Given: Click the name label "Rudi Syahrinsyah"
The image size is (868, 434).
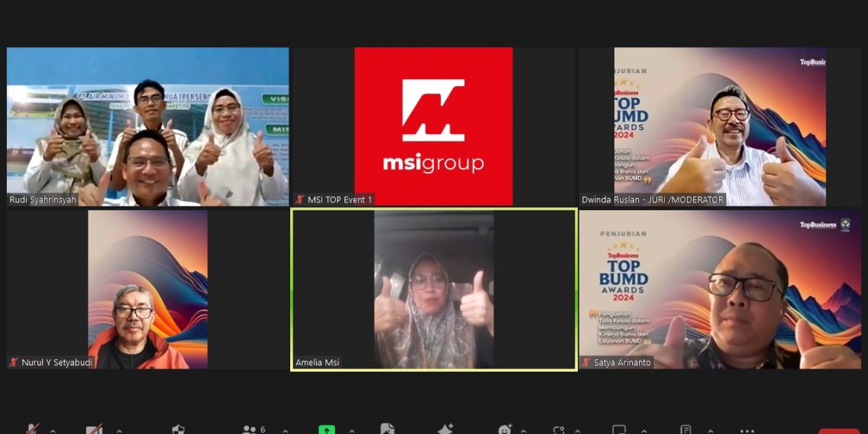Looking at the screenshot, I should (43, 199).
